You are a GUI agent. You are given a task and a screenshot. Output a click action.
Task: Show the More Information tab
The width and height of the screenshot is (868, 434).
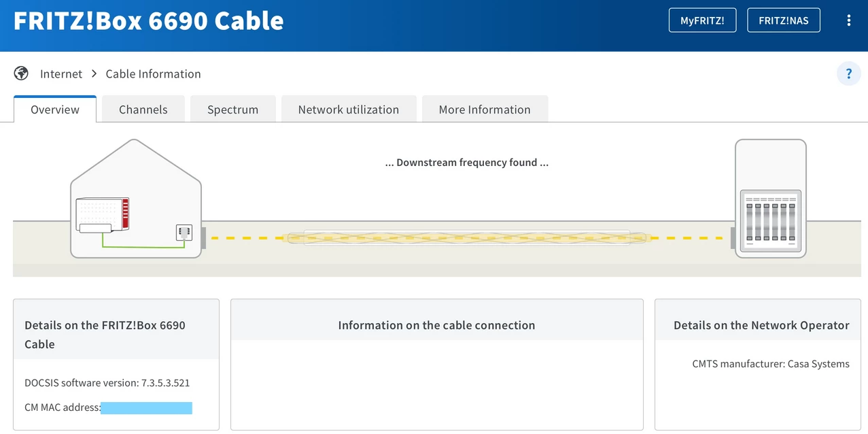tap(484, 110)
